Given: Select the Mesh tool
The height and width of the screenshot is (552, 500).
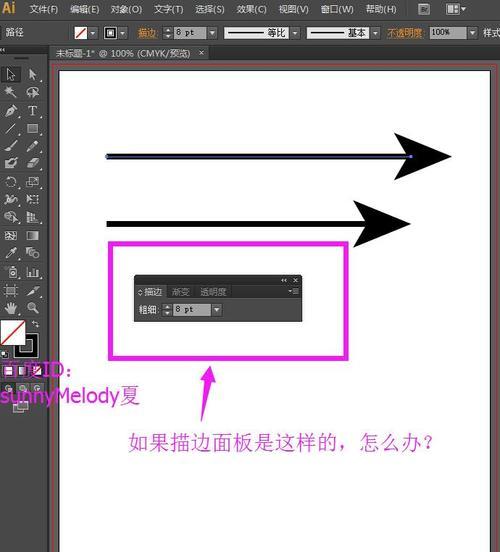Looking at the screenshot, I should 11,235.
